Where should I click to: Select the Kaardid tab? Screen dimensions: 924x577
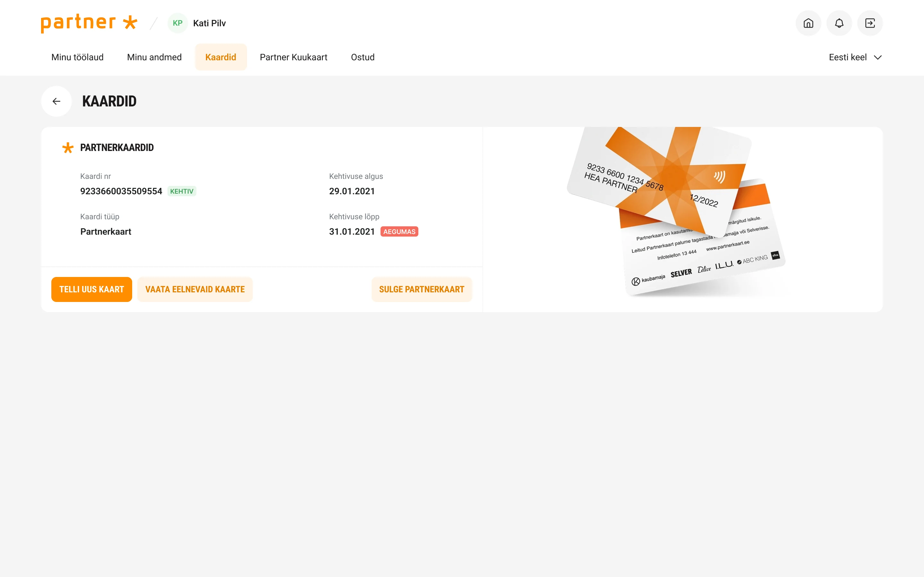221,57
